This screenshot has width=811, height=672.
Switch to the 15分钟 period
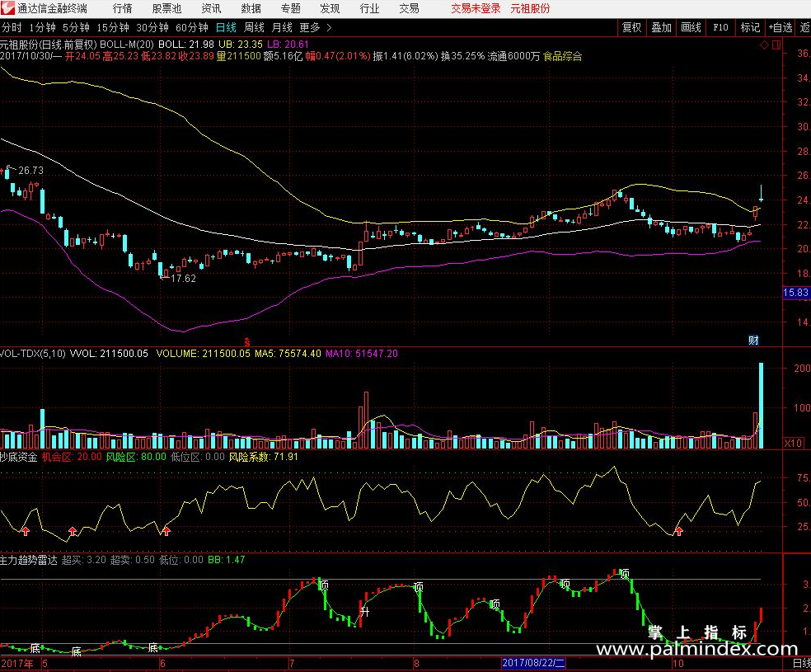pyautogui.click(x=113, y=27)
